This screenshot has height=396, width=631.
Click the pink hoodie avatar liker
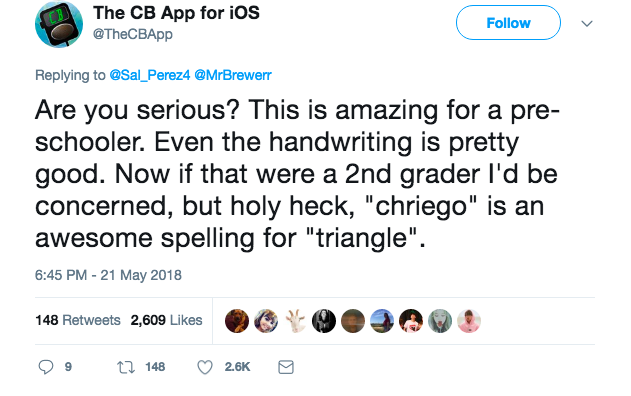469,321
